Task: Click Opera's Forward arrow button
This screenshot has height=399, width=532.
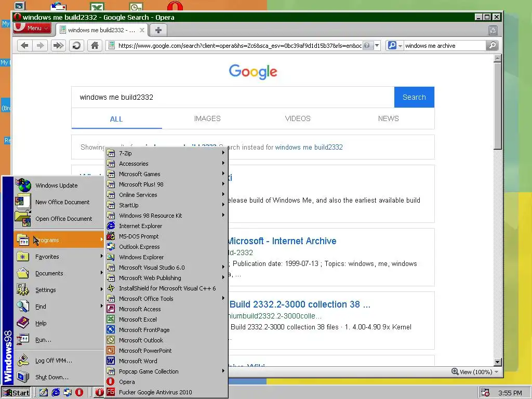Action: click(x=41, y=46)
